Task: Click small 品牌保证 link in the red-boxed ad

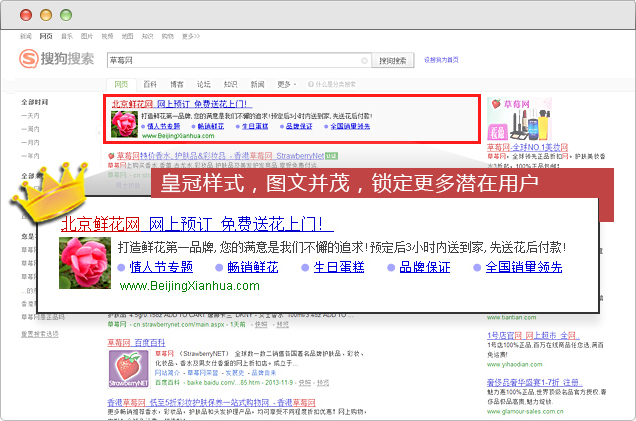Action: point(299,126)
